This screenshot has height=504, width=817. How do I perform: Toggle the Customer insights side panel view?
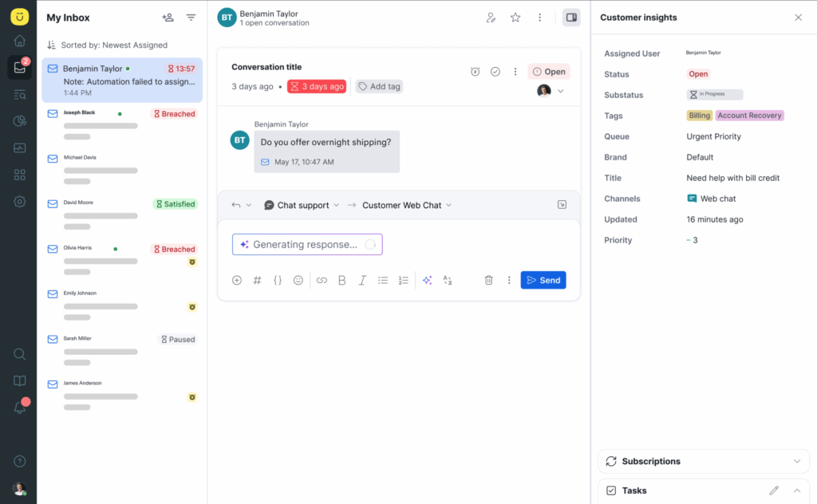[x=571, y=17]
